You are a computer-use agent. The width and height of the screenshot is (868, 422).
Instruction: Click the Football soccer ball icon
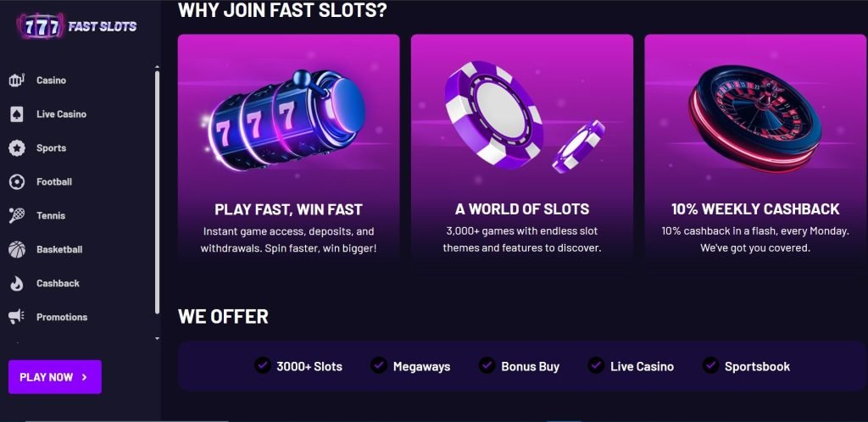tap(16, 182)
